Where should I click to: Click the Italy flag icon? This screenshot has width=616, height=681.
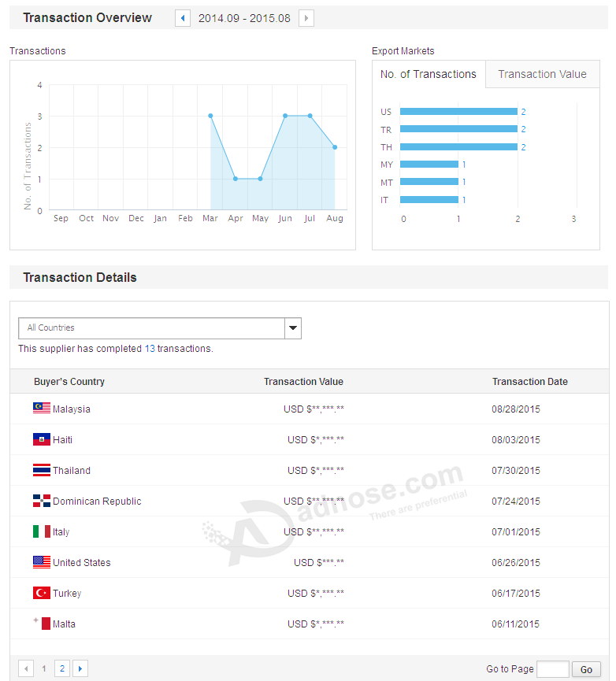[x=42, y=531]
